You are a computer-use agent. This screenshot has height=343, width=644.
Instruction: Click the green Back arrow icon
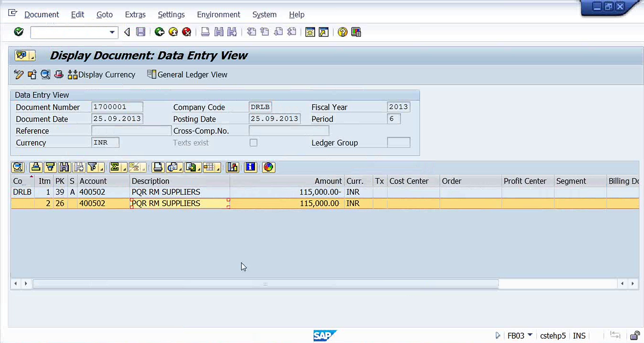[x=160, y=32]
